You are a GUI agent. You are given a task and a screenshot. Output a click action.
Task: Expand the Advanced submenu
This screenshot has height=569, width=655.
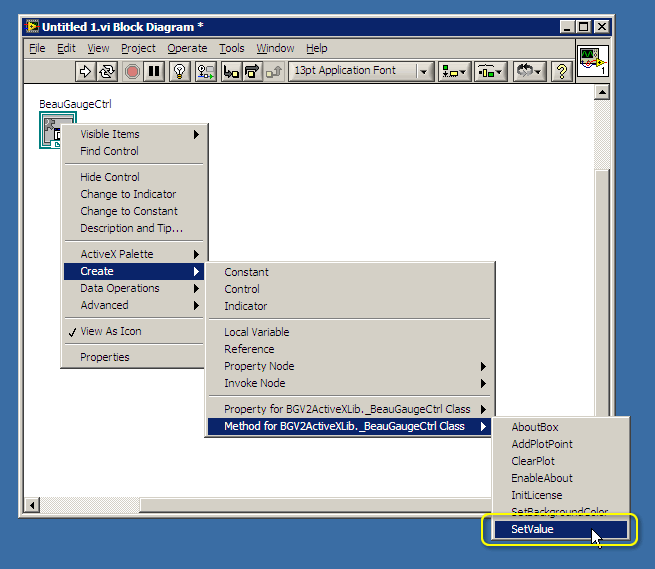(x=134, y=305)
